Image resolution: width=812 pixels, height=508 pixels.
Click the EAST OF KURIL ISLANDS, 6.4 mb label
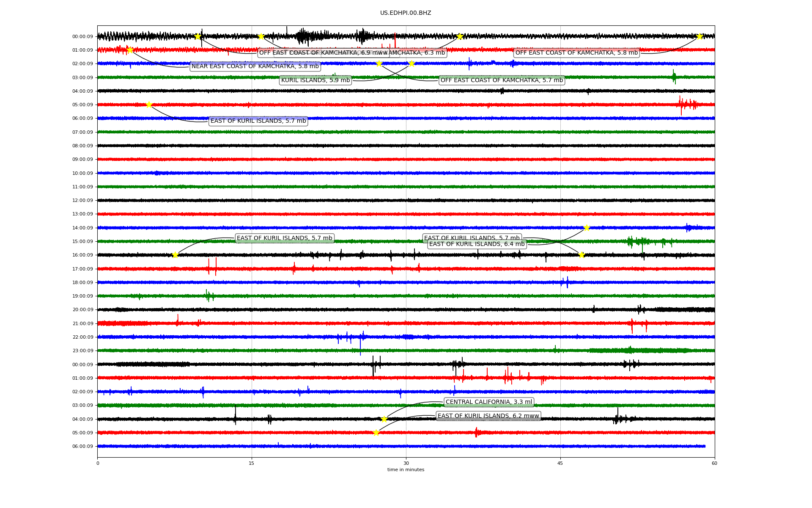(477, 244)
